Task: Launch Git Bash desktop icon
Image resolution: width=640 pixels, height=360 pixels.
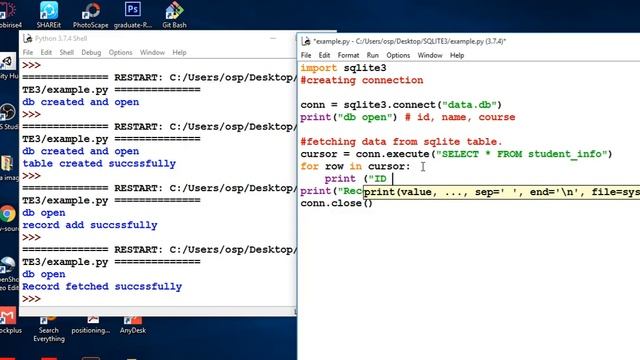Action: click(174, 15)
